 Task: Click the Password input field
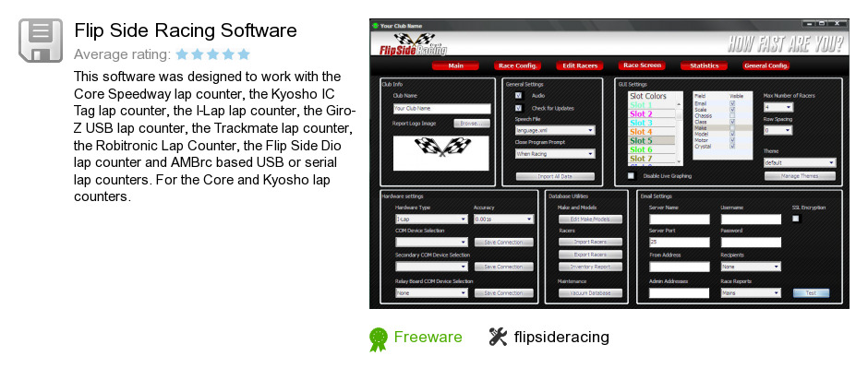751,243
